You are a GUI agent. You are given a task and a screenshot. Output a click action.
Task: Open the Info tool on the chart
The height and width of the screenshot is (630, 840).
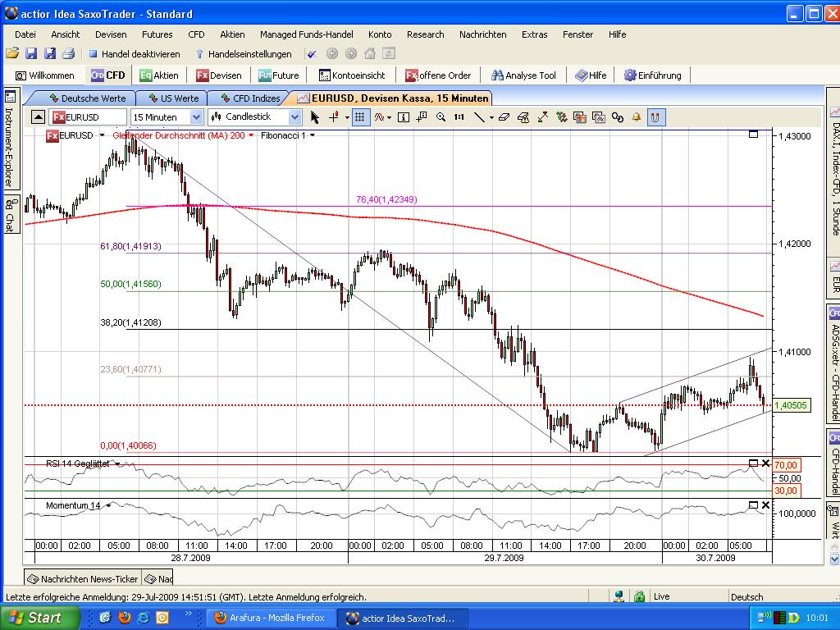401,116
